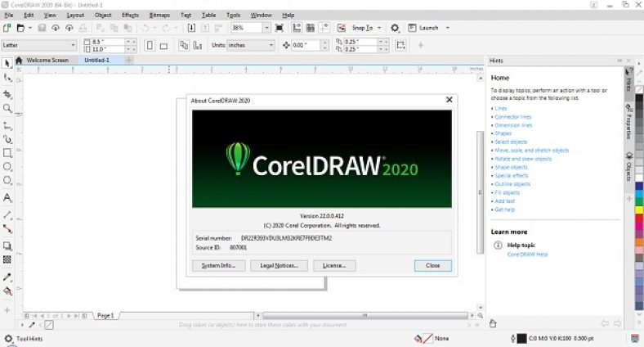The width and height of the screenshot is (644, 347).
Task: Pick the blue swatch in color palette
Action: coord(639,187)
